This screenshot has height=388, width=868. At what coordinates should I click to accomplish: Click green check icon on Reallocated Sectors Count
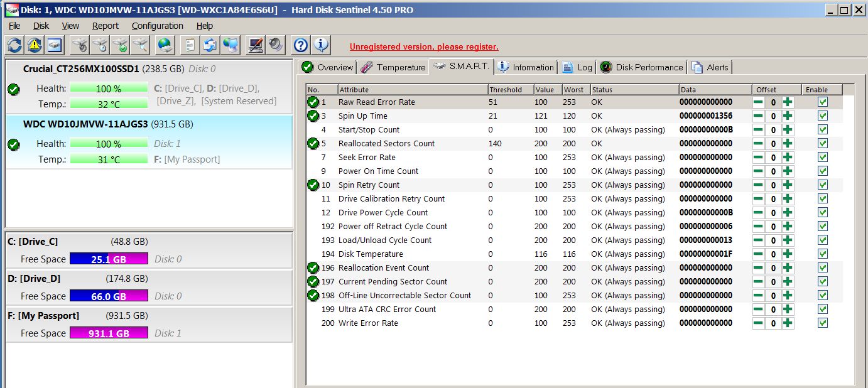point(313,143)
